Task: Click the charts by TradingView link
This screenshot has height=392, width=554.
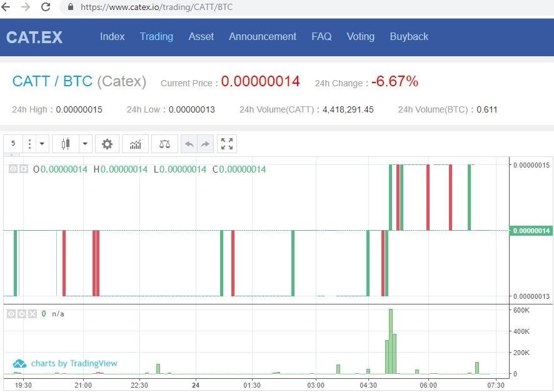Action: click(74, 363)
